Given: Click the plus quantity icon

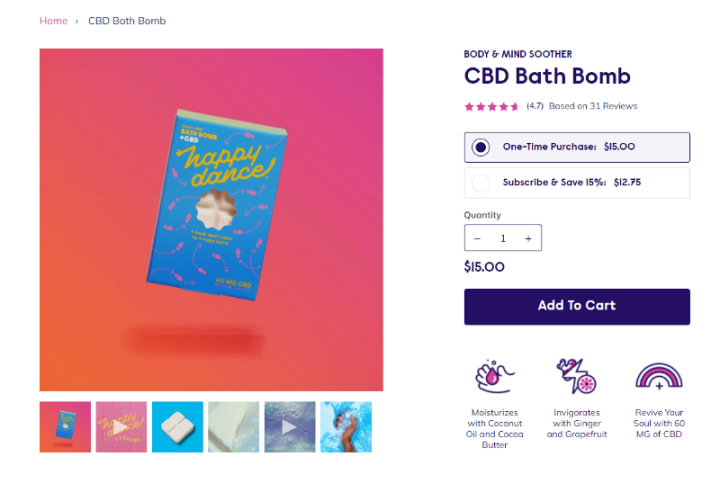Looking at the screenshot, I should point(528,238).
